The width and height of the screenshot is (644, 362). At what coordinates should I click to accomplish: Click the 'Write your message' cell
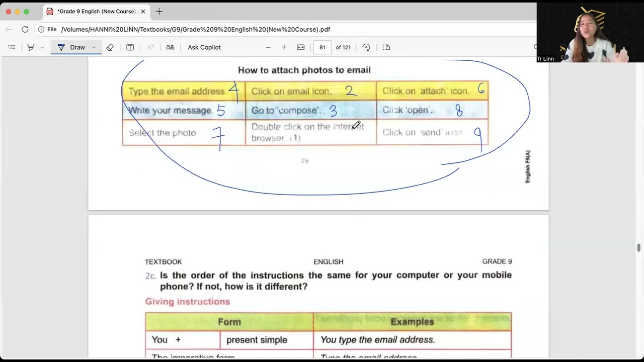(x=184, y=110)
